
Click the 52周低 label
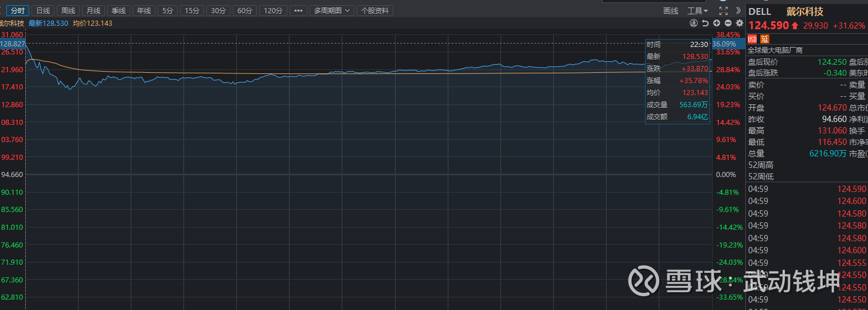tap(761, 176)
